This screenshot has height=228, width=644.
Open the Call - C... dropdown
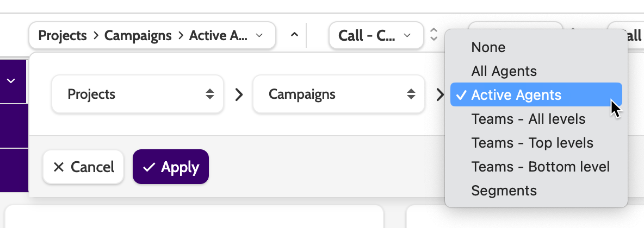click(376, 36)
